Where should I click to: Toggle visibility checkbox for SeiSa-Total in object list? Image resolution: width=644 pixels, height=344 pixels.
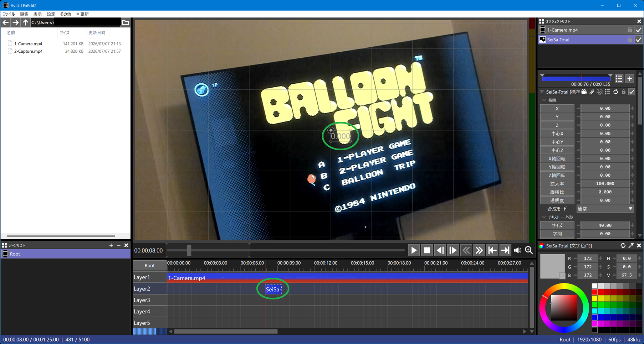click(639, 40)
